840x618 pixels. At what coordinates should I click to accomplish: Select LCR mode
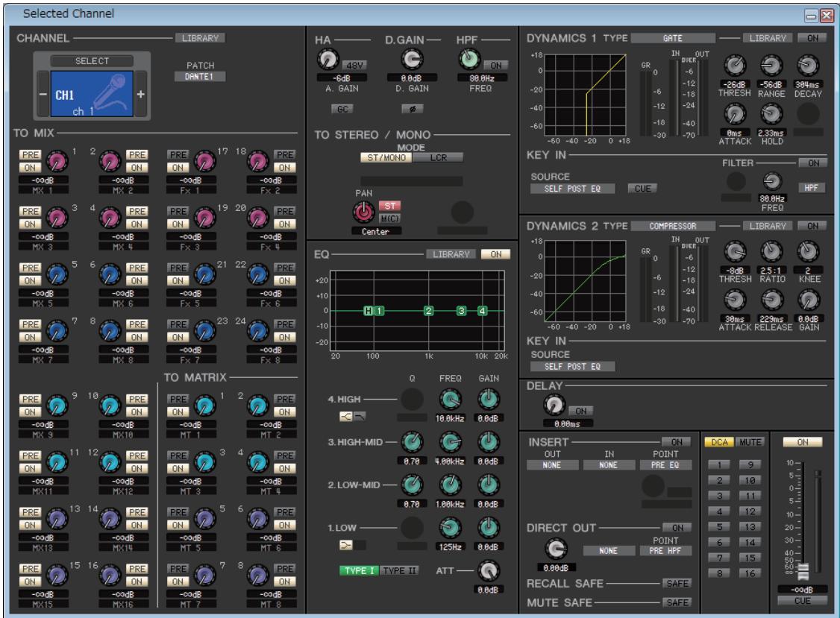(x=438, y=157)
